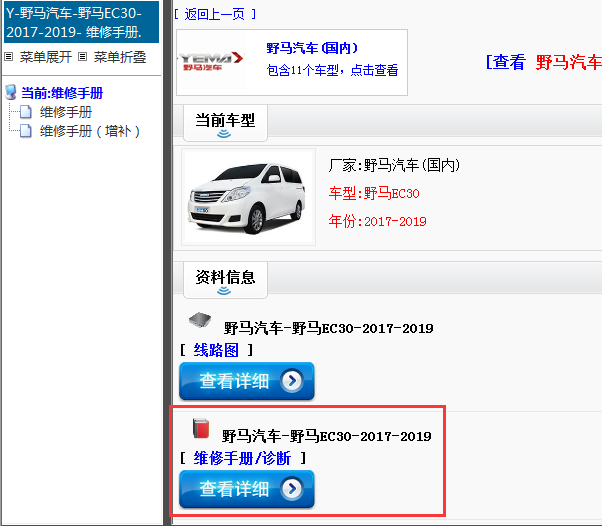The width and height of the screenshot is (602, 526).
Task: Click the 厂家:野马汽车(国内) text
Action: (394, 165)
